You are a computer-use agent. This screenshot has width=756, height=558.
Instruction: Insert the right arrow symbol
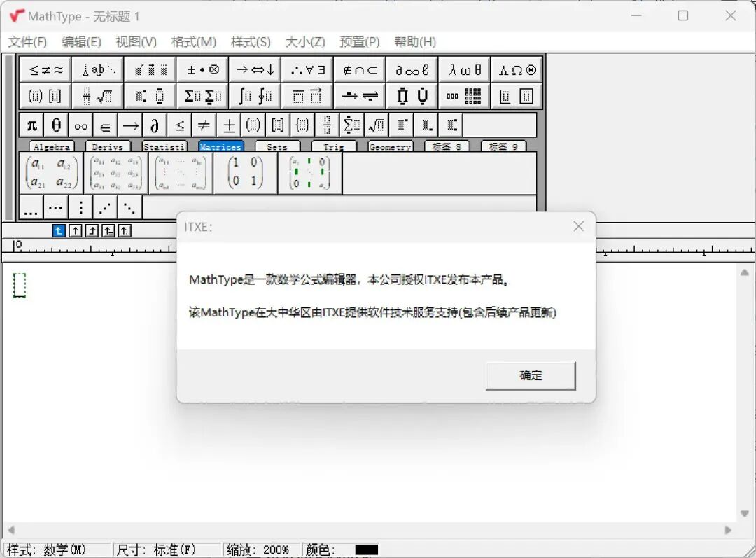pyautogui.click(x=130, y=126)
